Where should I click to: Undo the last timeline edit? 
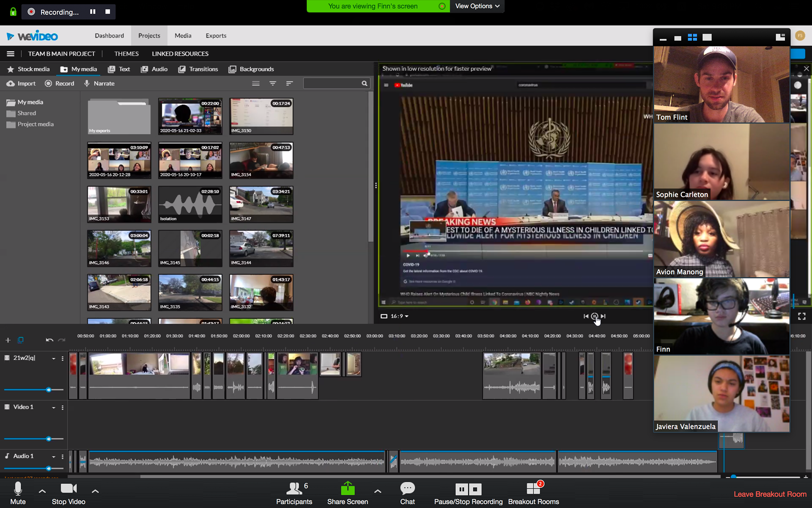click(x=49, y=340)
